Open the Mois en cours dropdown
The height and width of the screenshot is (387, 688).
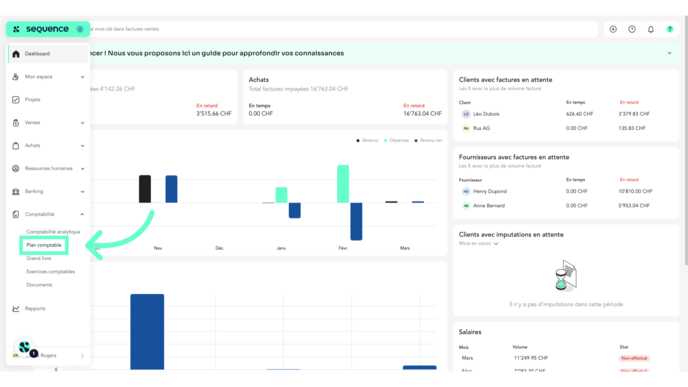click(x=479, y=244)
